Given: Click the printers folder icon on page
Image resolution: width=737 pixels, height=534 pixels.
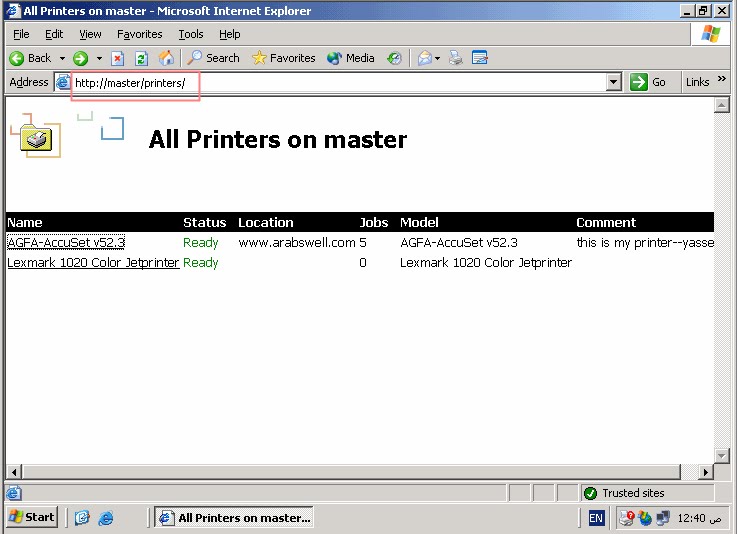Looking at the screenshot, I should coord(36,136).
